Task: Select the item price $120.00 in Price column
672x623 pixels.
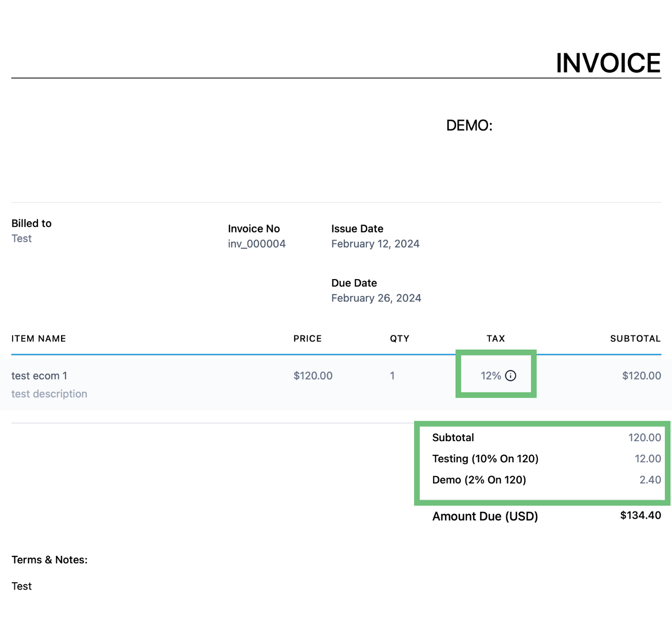Action: click(x=313, y=376)
